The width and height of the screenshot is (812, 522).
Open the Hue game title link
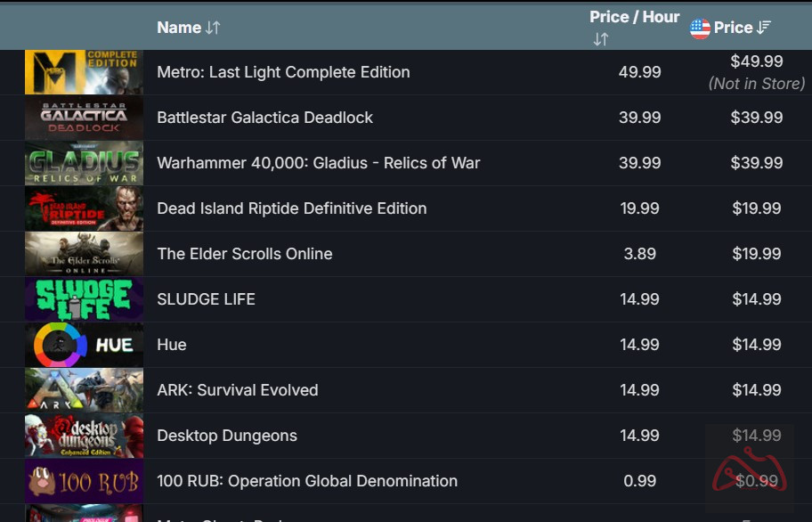(x=172, y=345)
